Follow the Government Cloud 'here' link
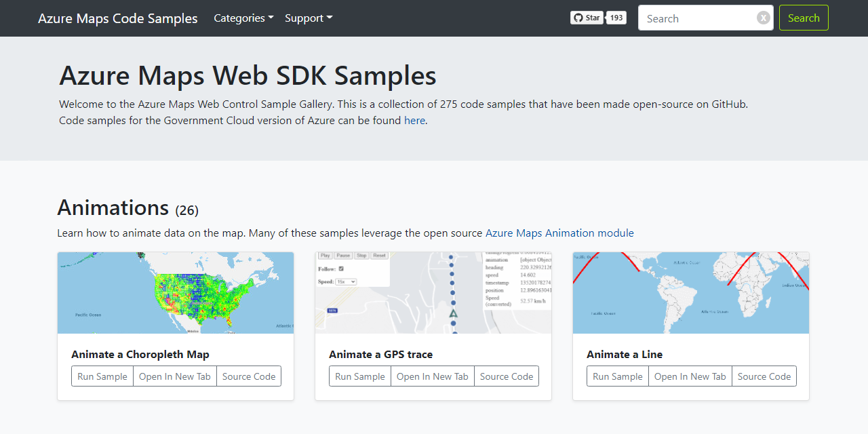Viewport: 868px width, 434px height. coord(414,121)
